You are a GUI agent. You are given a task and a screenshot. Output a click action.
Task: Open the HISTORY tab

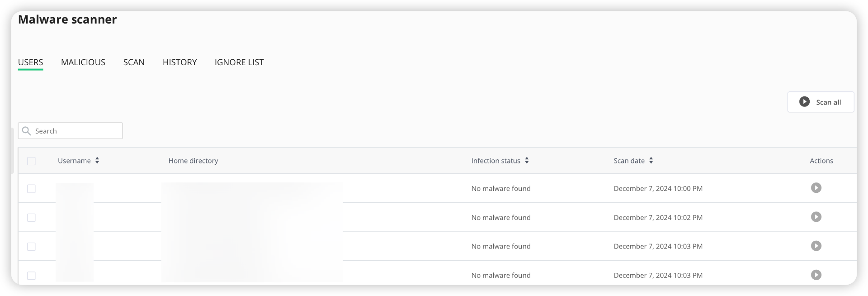coord(179,62)
